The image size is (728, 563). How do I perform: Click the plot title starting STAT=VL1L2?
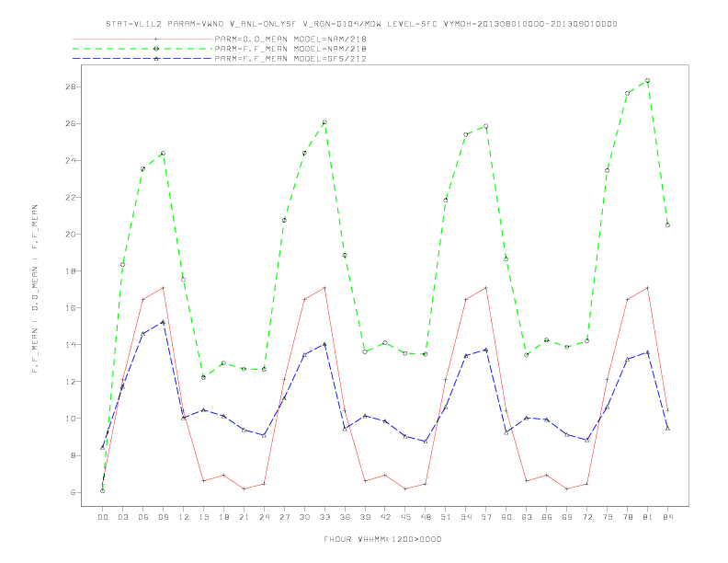pos(361,24)
